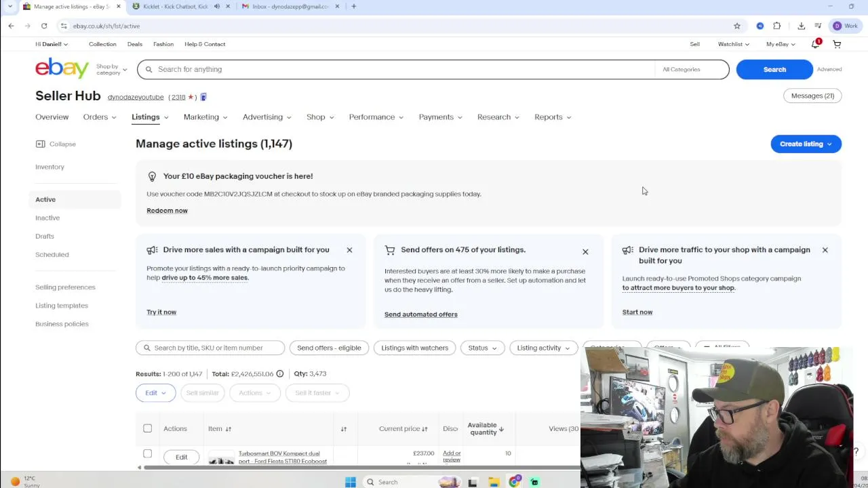Sort by Current price column arrows
The image size is (868, 488).
click(x=425, y=429)
